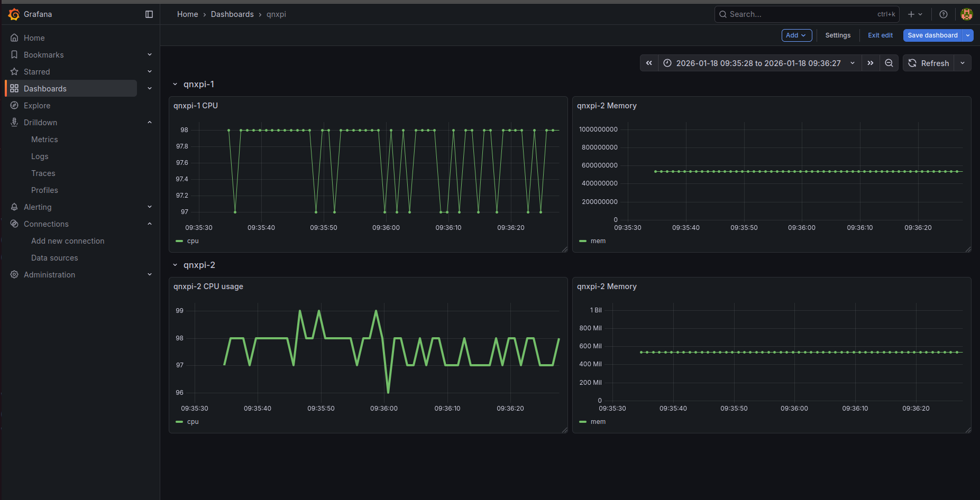The width and height of the screenshot is (980, 500).
Task: Zoom out the time range
Action: [889, 63]
